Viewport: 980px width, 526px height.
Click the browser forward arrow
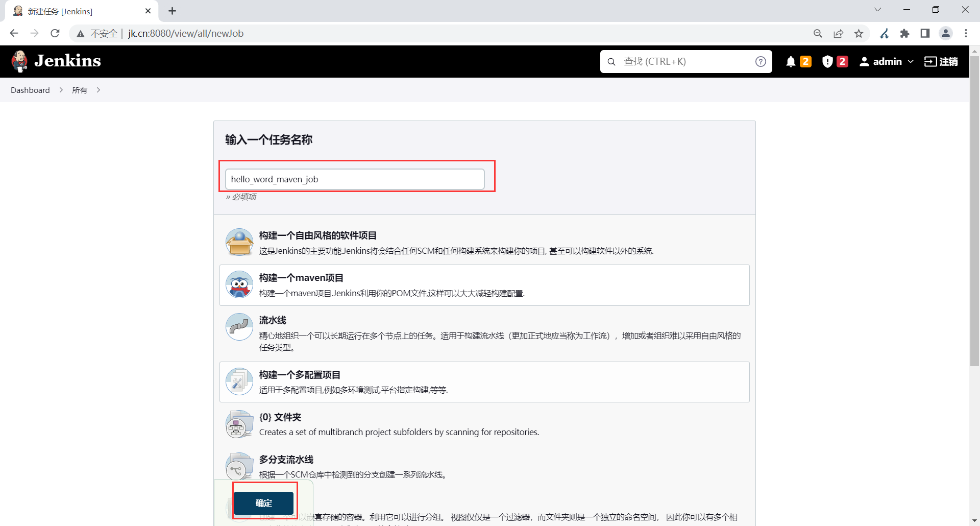tap(35, 33)
